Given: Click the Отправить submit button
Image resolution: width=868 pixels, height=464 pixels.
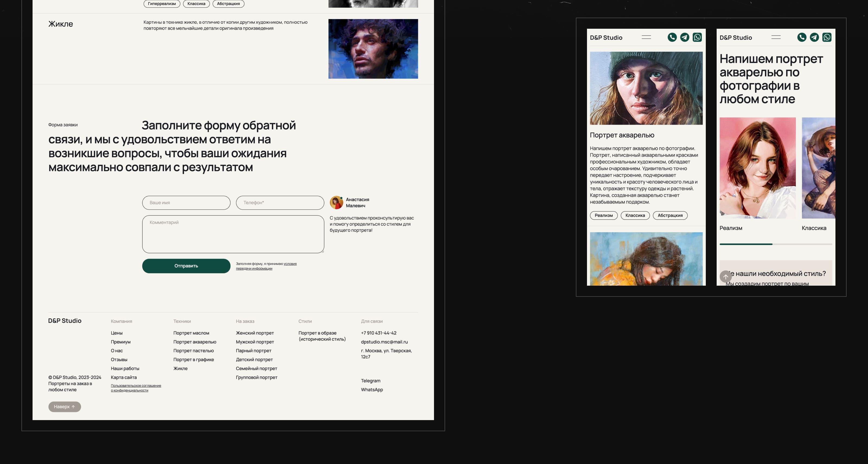Looking at the screenshot, I should point(186,266).
